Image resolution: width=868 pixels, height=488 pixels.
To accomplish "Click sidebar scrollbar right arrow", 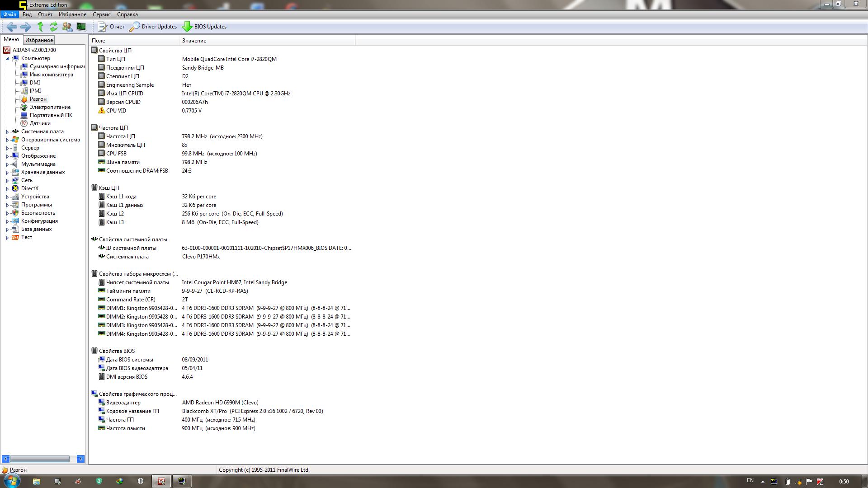I will [x=80, y=459].
